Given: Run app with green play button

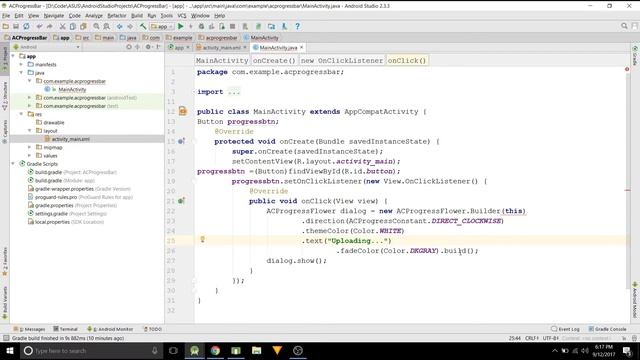Looking at the screenshot, I should click(180, 27).
